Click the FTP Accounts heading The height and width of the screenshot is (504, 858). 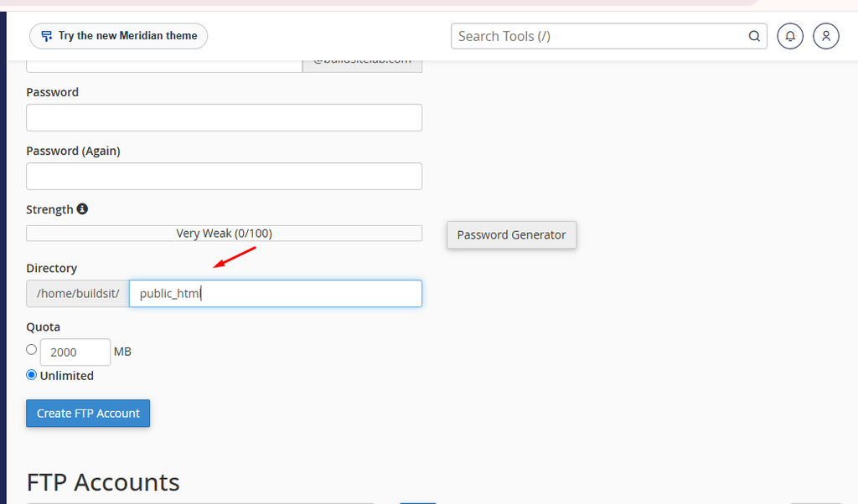pos(103,482)
